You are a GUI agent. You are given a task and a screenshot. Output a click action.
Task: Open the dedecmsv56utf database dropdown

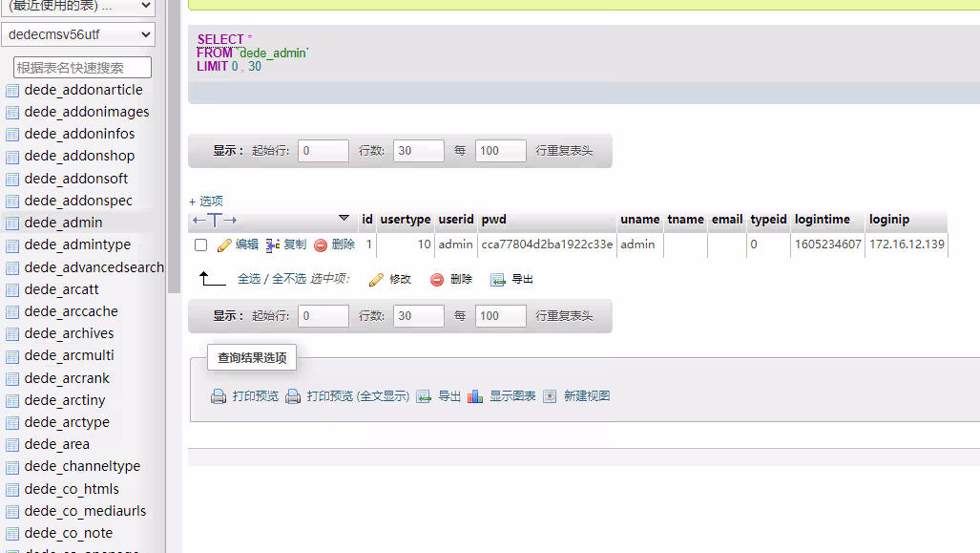pyautogui.click(x=78, y=35)
